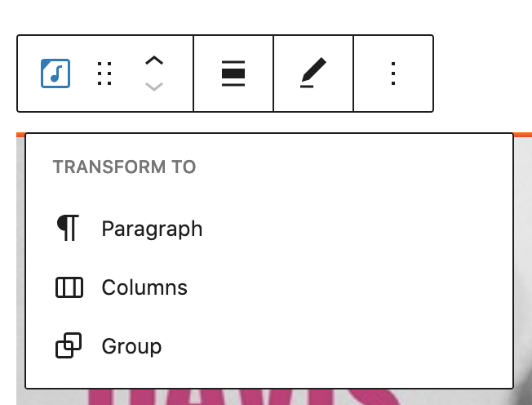Choose Columns from the transform list
532x405 pixels.
click(x=144, y=287)
